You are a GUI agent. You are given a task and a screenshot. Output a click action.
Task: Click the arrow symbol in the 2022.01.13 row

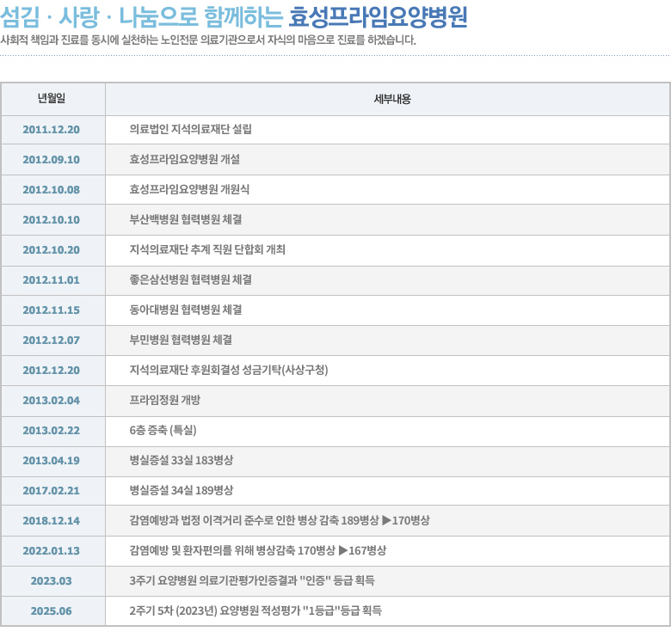coord(342,550)
